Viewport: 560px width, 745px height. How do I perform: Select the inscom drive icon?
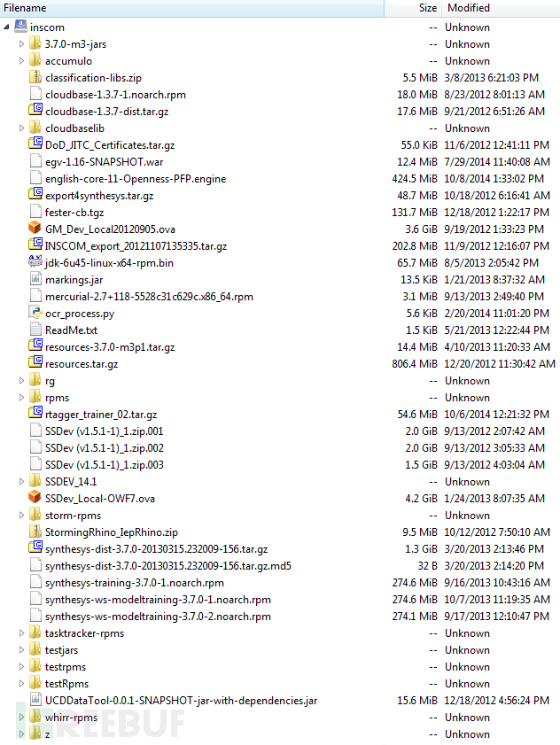point(20,26)
